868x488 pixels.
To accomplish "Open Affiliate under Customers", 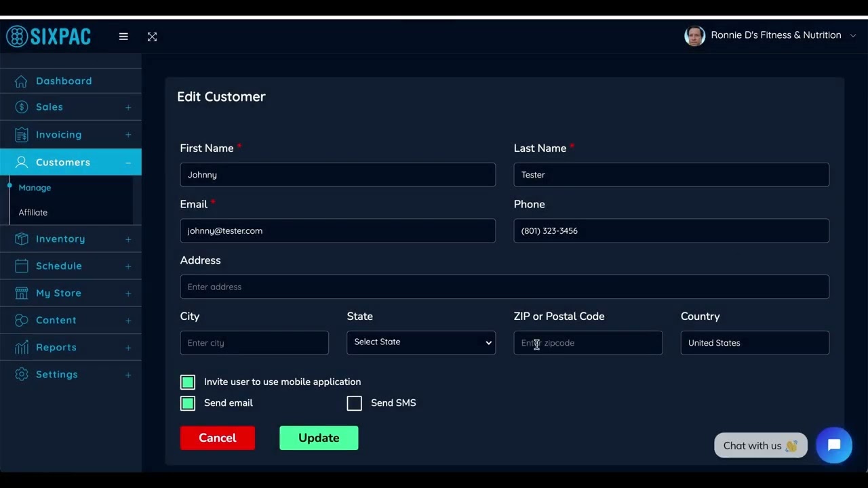I will pyautogui.click(x=33, y=212).
